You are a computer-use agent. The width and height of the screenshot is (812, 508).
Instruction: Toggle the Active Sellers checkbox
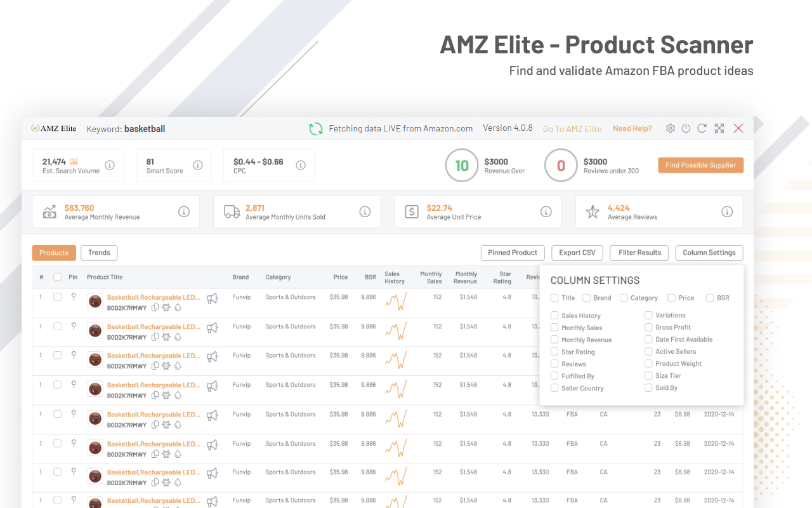click(x=648, y=351)
